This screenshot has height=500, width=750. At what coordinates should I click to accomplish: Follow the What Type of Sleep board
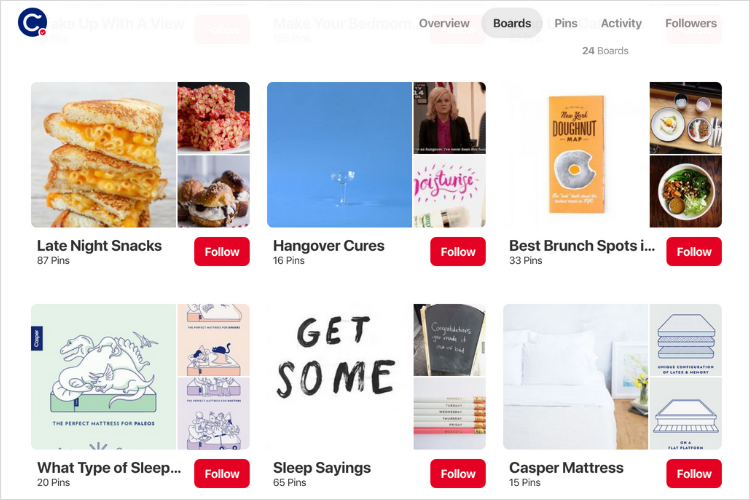pos(222,474)
